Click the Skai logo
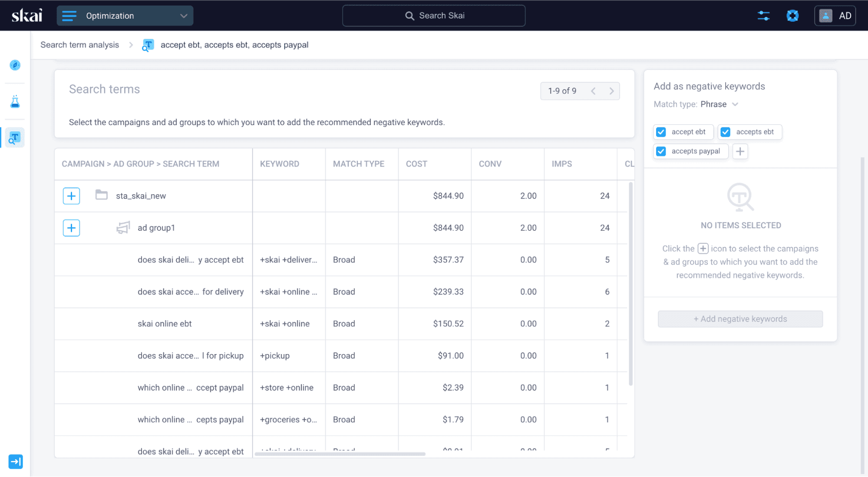 click(x=27, y=16)
